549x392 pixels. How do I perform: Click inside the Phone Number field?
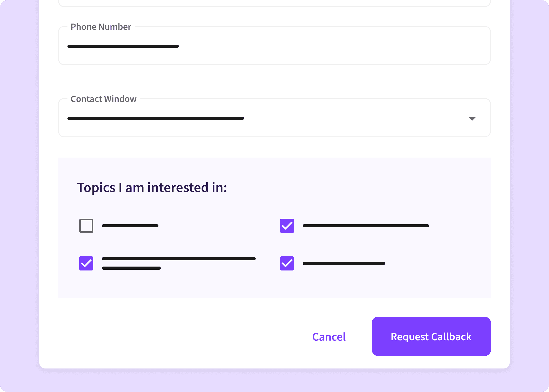261,46
